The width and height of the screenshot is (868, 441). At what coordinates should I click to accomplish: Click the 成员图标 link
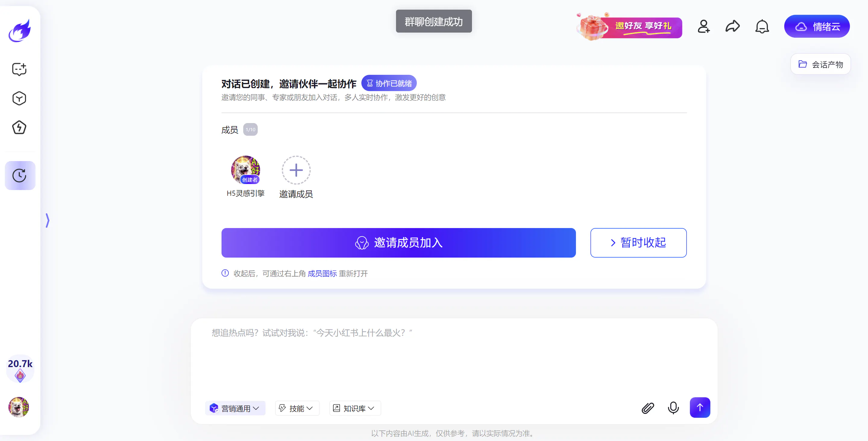322,273
